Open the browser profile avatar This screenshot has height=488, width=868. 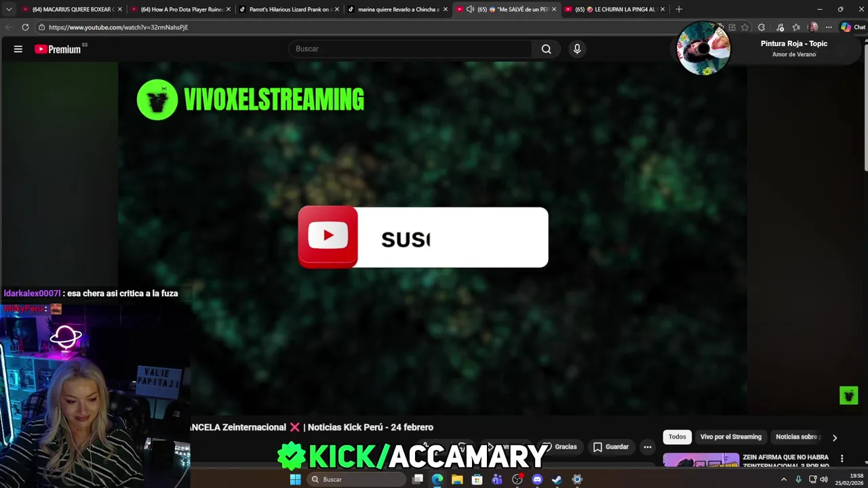pyautogui.click(x=814, y=27)
